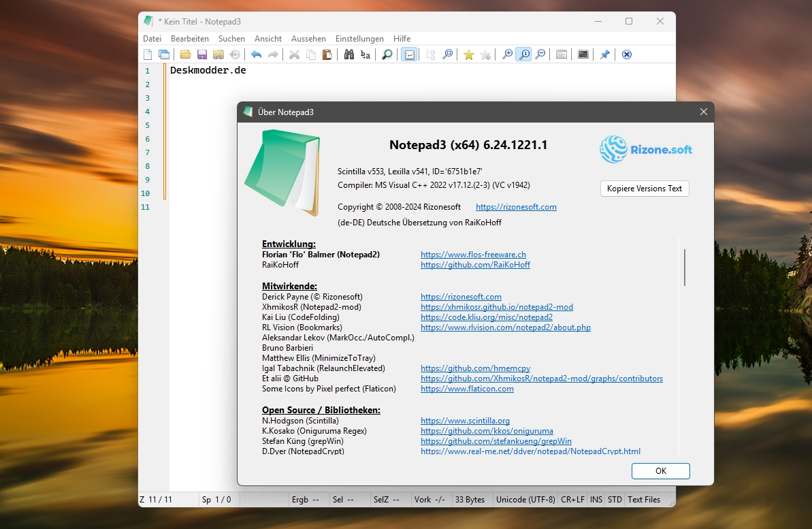Open Find with the binoculars icon

349,54
